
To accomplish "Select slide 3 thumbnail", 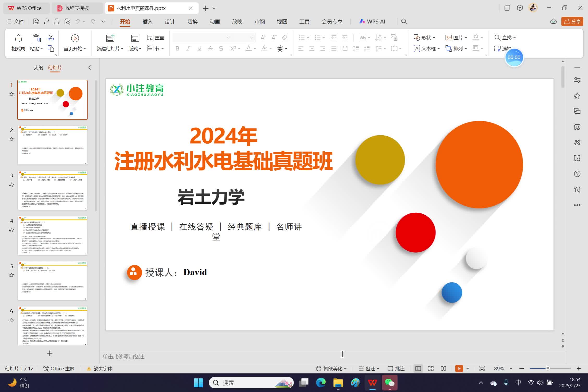I will pyautogui.click(x=52, y=190).
